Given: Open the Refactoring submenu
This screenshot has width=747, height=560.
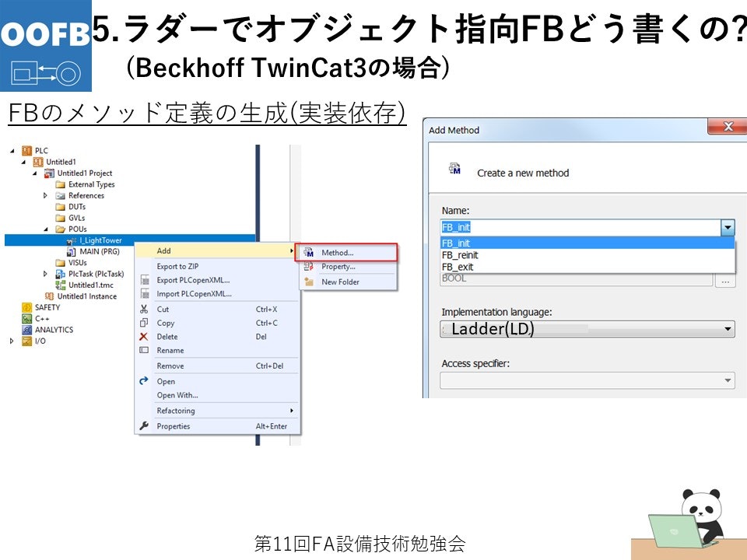Looking at the screenshot, I should 218,411.
